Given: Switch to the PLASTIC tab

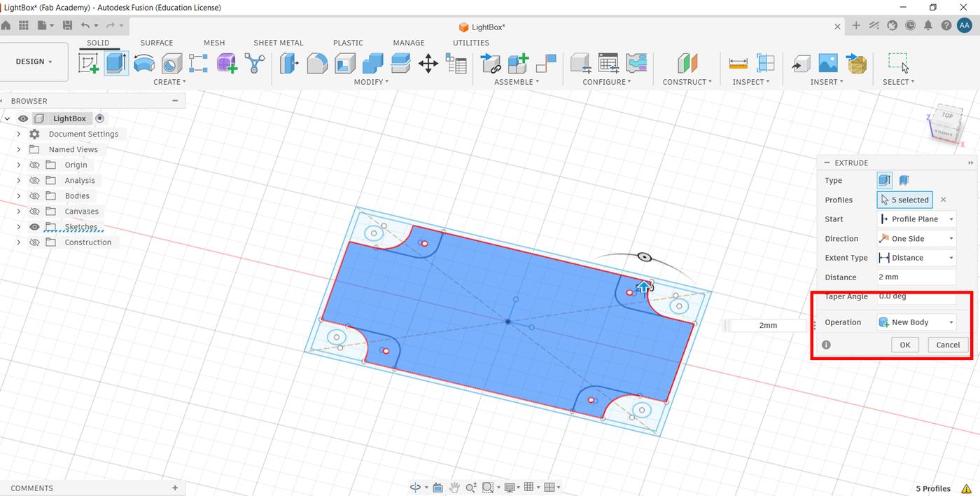Looking at the screenshot, I should tap(348, 43).
